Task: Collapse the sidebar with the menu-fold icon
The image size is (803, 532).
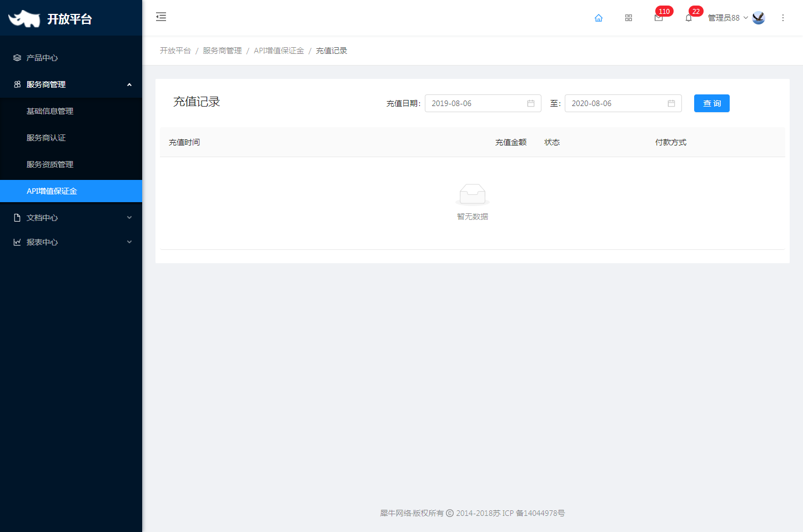Action: tap(161, 17)
